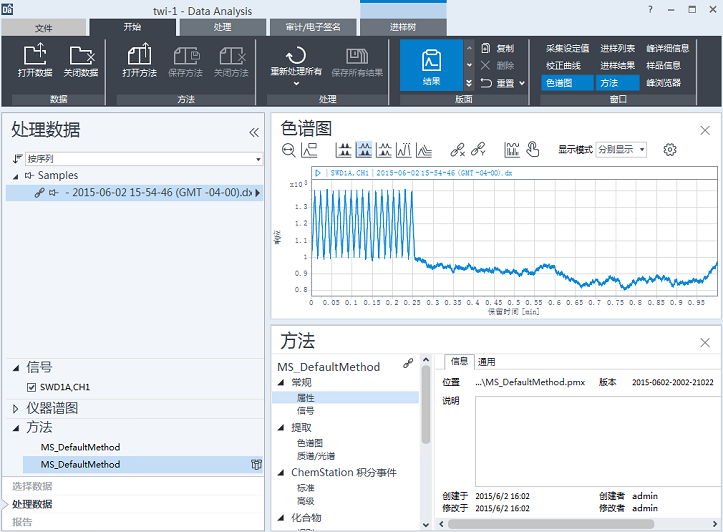Image resolution: width=723 pixels, height=532 pixels.
Task: Reprocess all with 重新处理所有 icon
Action: click(296, 56)
